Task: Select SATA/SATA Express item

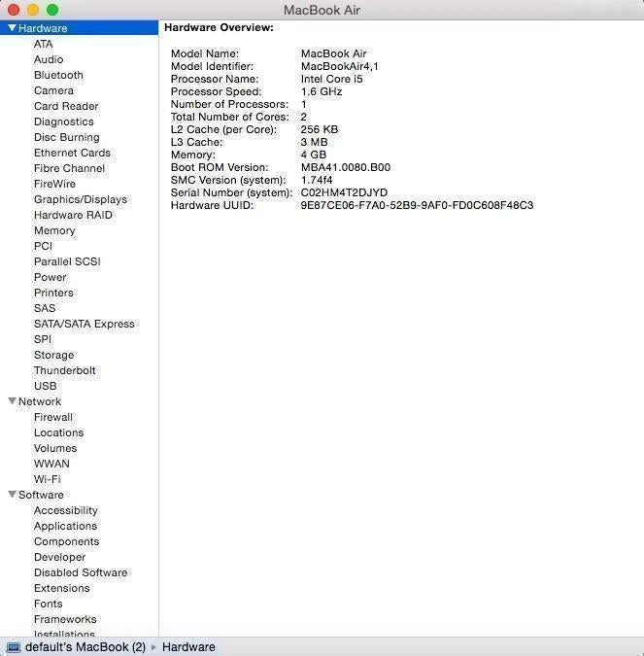Action: tap(84, 324)
